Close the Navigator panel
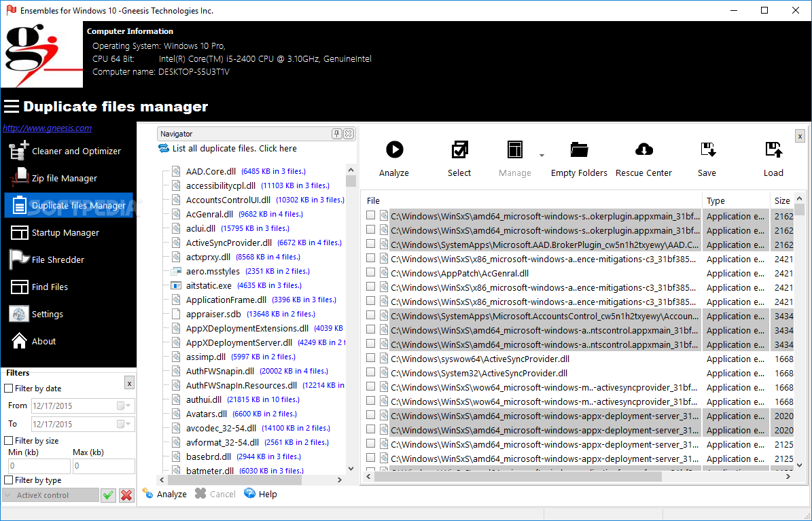 (349, 134)
